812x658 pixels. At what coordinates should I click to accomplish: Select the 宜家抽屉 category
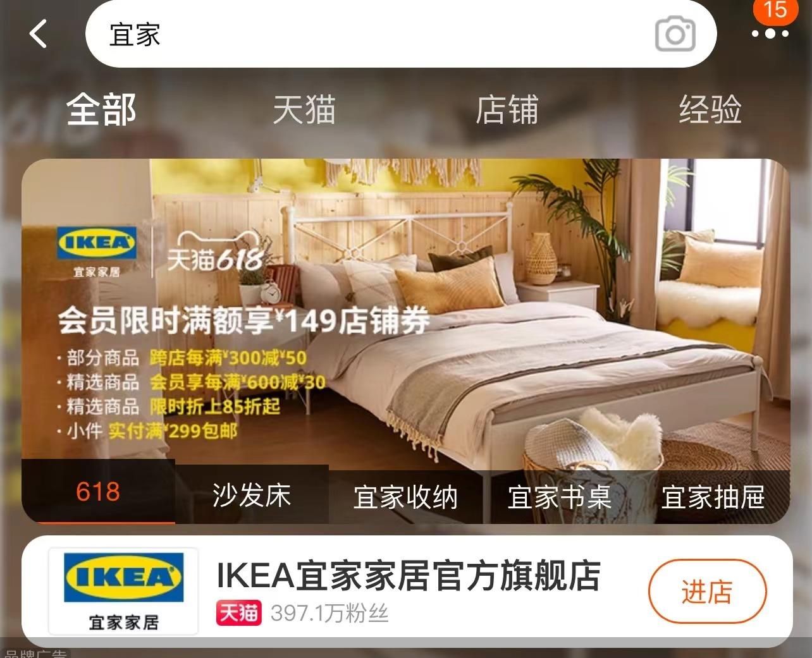coord(713,497)
